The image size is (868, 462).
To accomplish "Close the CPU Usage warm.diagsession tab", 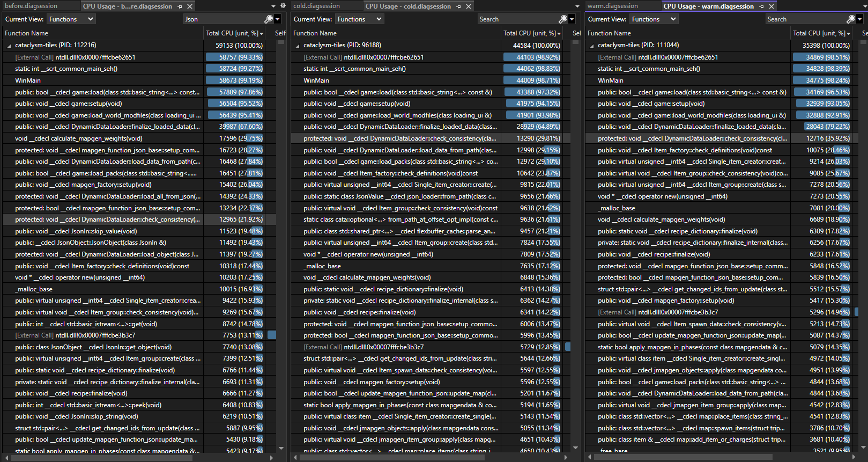I will point(771,6).
